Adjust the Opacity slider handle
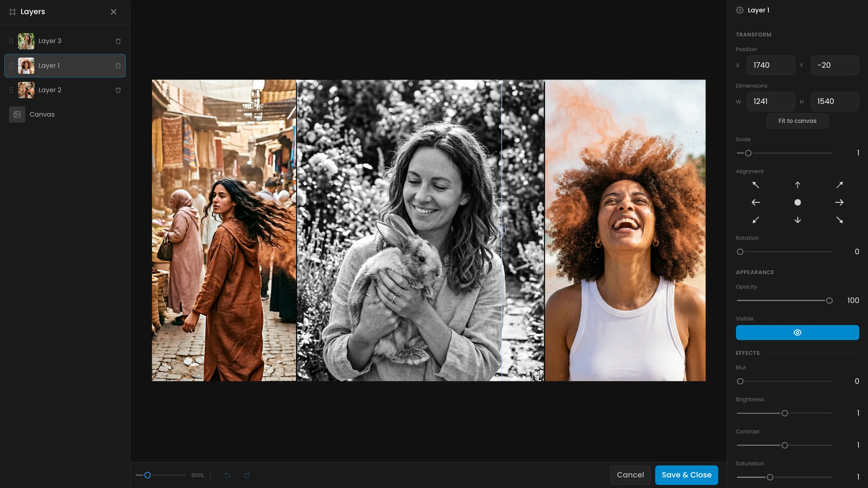Screen dimensions: 868x488 coord(829,300)
